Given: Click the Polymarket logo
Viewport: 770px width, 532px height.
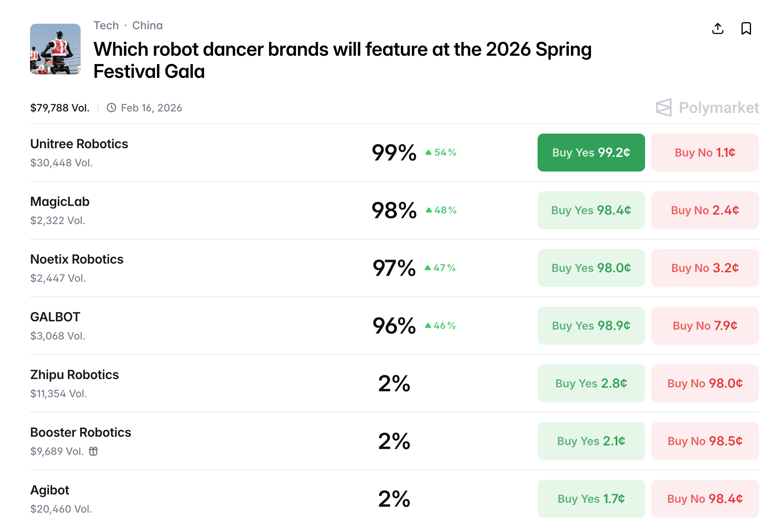Looking at the screenshot, I should 707,108.
